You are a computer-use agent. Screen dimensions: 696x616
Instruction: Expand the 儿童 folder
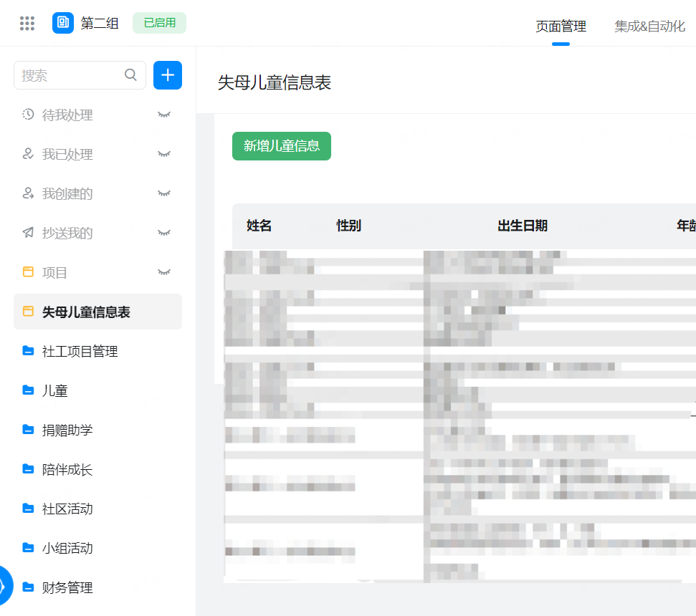(55, 390)
